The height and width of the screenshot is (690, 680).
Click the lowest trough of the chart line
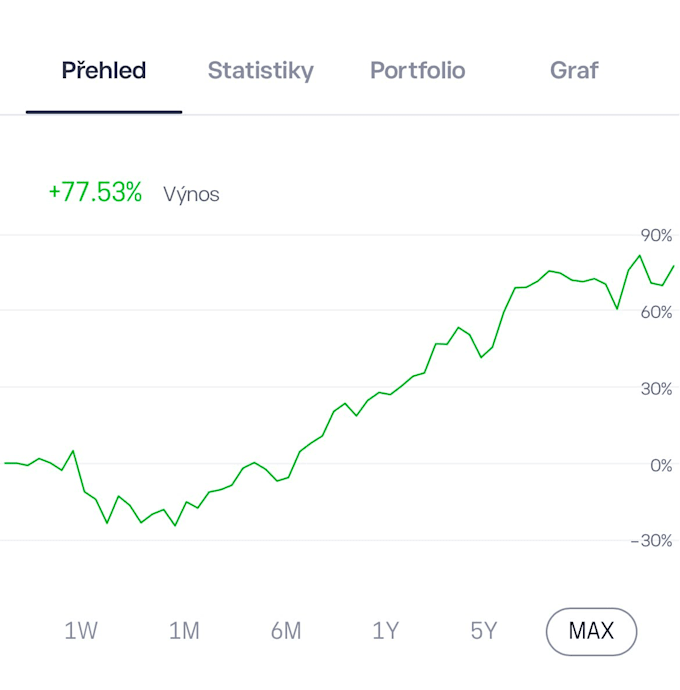click(x=175, y=525)
